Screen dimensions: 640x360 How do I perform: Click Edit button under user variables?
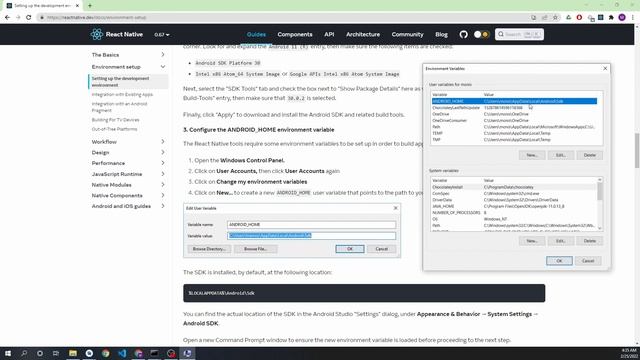point(560,155)
